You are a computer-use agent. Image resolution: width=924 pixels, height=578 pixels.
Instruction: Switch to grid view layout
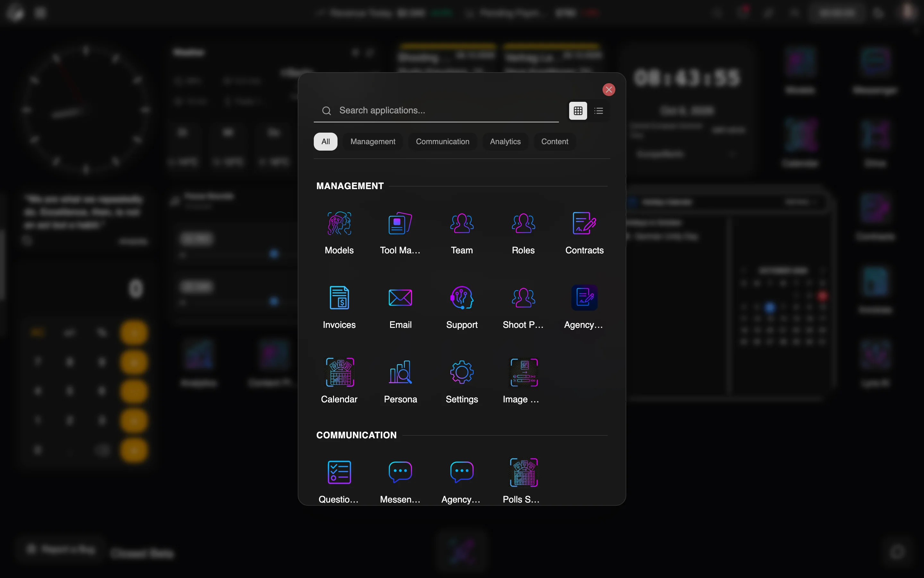(x=578, y=111)
